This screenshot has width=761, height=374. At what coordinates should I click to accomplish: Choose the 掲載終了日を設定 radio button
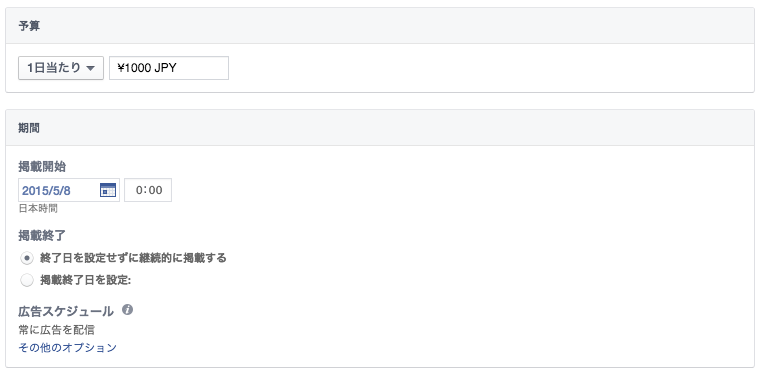[27, 280]
